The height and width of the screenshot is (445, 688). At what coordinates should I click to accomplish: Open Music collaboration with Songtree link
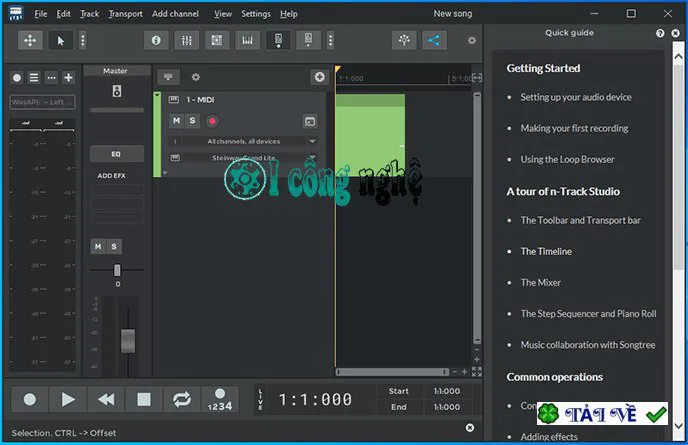coord(588,345)
